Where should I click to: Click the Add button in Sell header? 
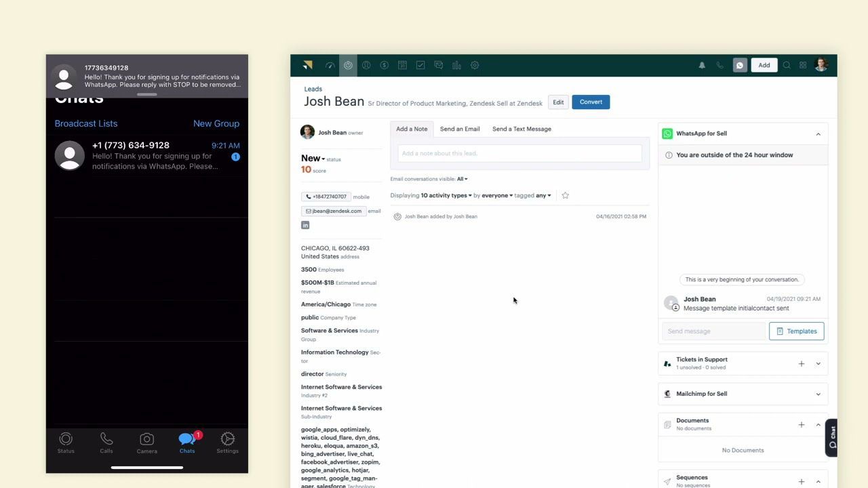click(764, 65)
